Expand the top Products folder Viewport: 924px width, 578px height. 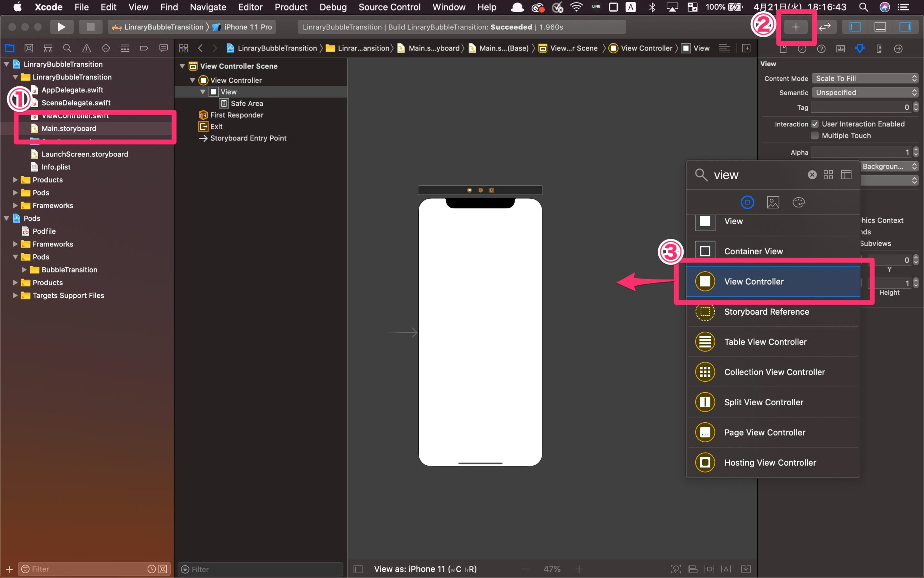click(15, 180)
